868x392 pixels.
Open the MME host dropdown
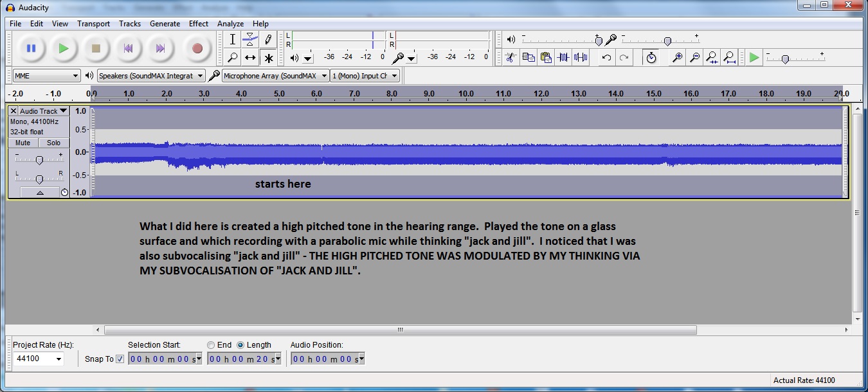pos(45,75)
